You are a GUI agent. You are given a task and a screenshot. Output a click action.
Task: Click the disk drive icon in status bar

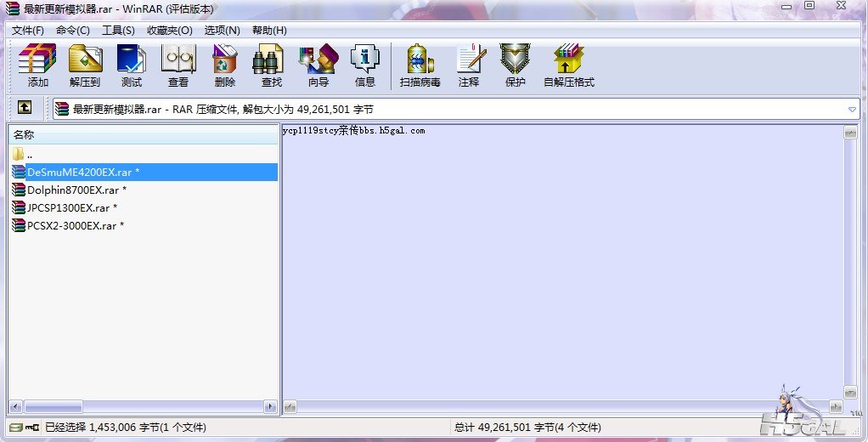click(x=16, y=427)
